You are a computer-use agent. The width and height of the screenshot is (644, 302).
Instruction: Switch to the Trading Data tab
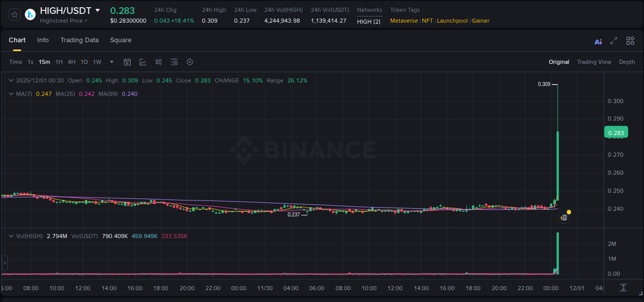click(79, 40)
